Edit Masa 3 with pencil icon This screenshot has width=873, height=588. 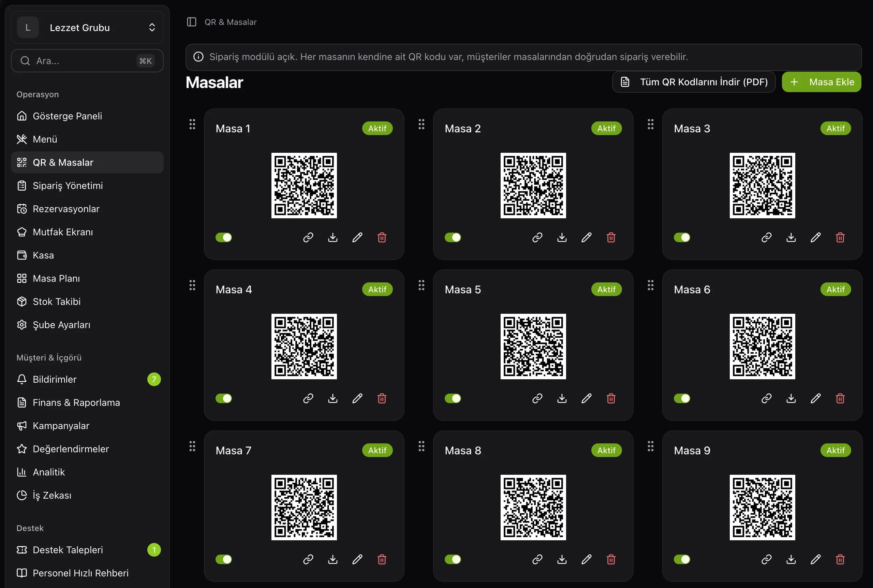(816, 237)
